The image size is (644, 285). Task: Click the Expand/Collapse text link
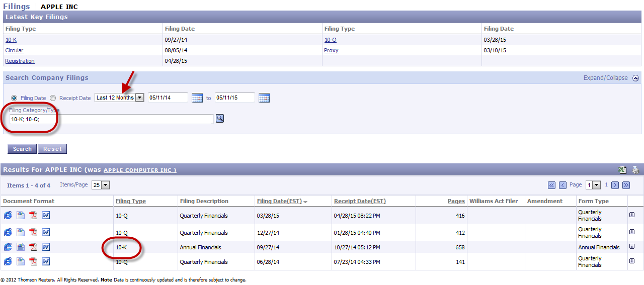606,78
